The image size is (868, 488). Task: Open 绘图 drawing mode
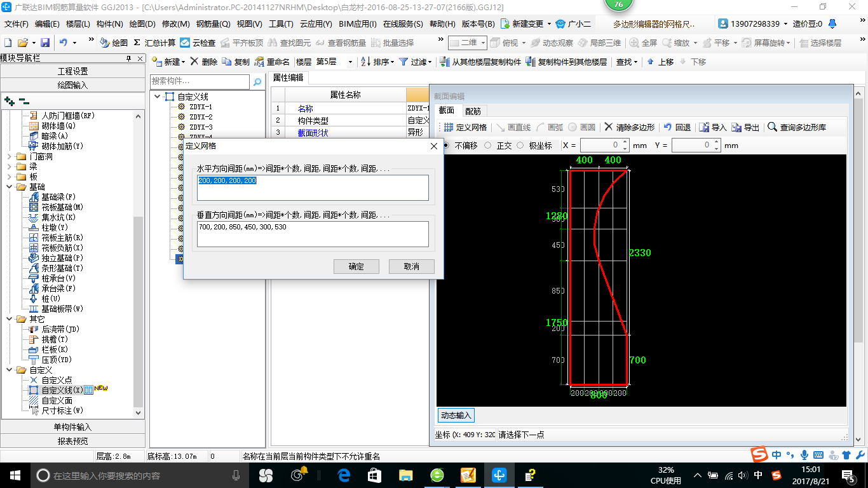coord(114,43)
